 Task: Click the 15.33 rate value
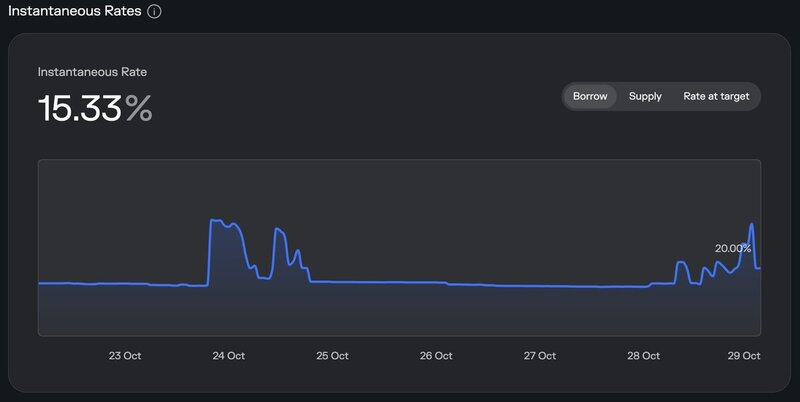pos(79,109)
